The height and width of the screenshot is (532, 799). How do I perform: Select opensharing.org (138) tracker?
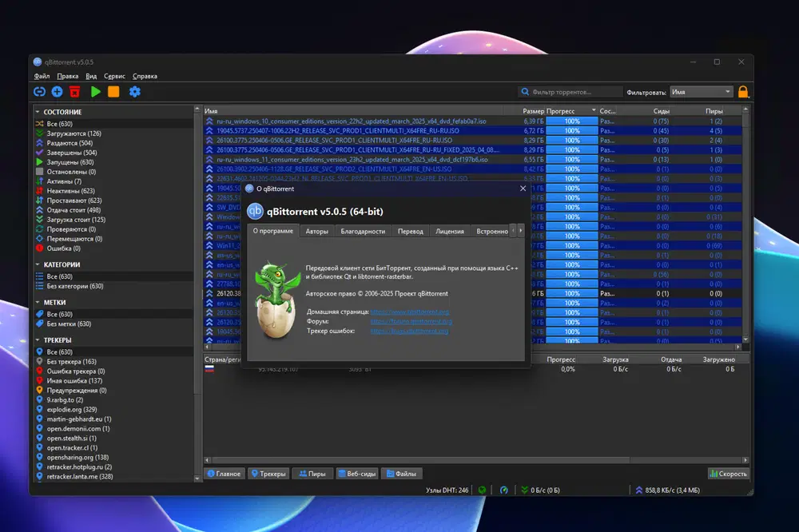pos(78,458)
